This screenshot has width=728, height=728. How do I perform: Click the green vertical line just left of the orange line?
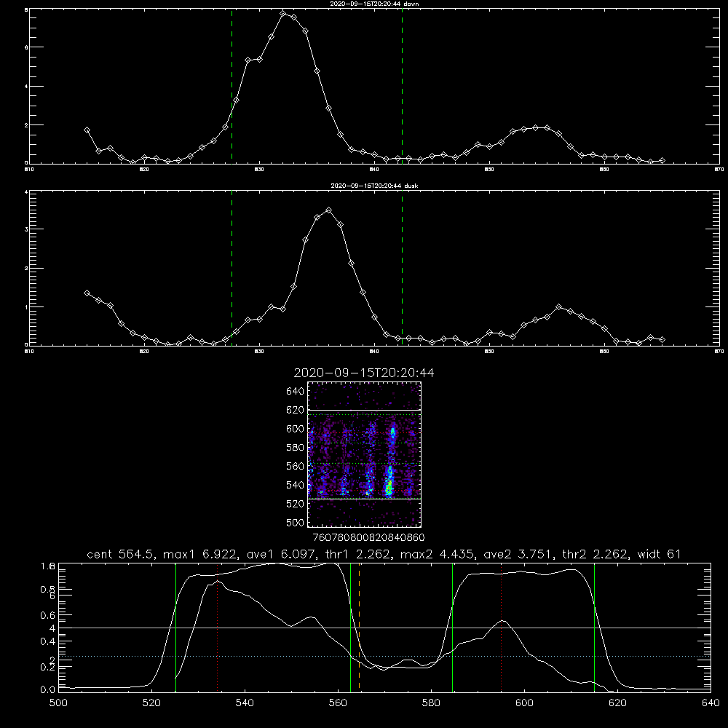click(351, 628)
